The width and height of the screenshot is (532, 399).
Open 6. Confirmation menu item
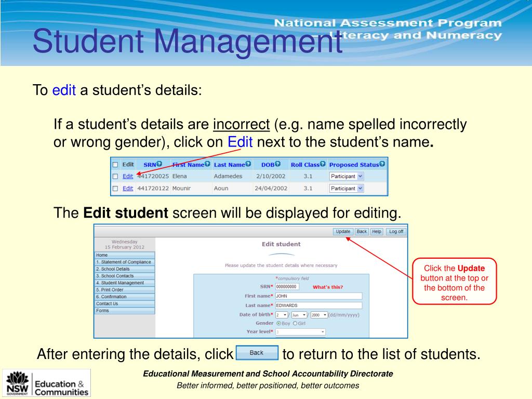coord(125,297)
